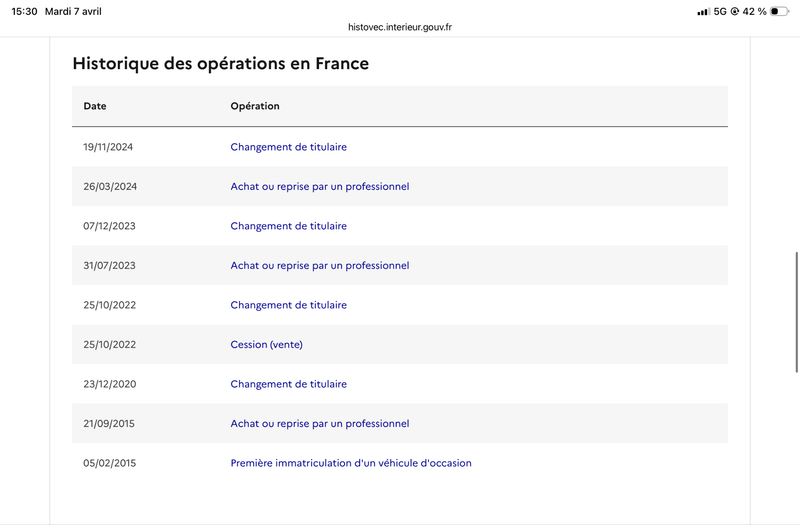Open the 26/03/2024 Achat ou reprise link
This screenshot has width=800, height=525.
coord(320,186)
